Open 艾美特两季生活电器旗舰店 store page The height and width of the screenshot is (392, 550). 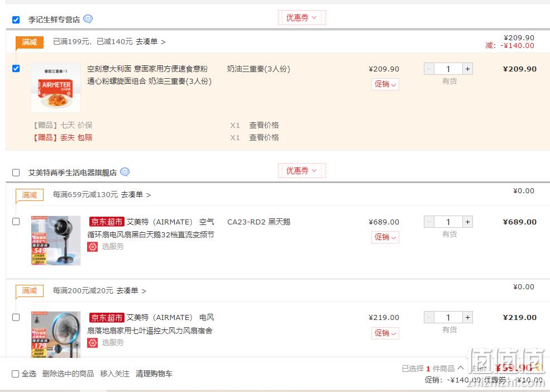tap(73, 173)
